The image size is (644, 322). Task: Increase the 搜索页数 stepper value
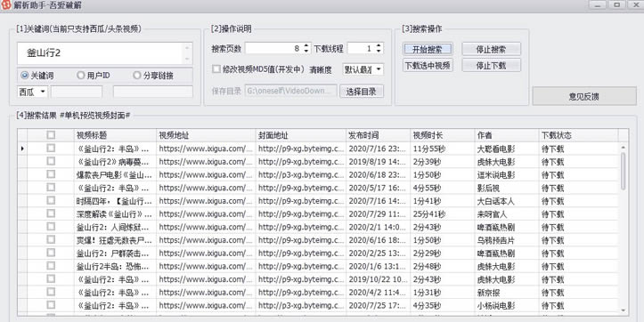pos(306,45)
